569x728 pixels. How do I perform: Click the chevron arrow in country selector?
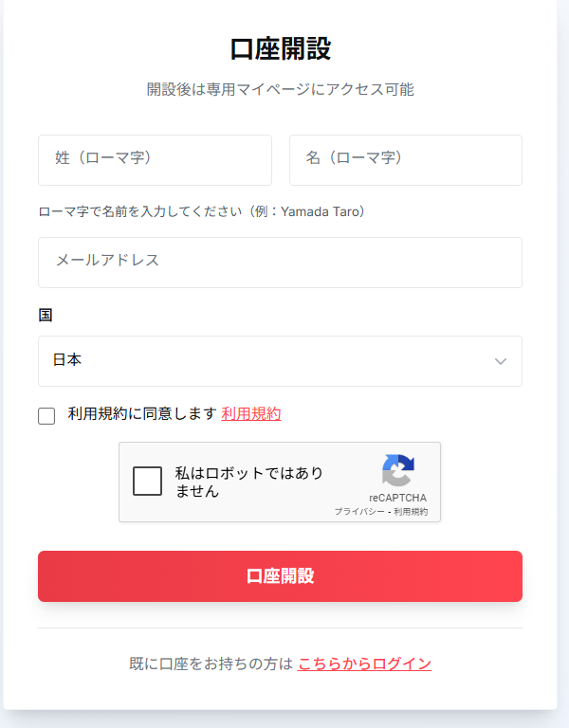(501, 361)
